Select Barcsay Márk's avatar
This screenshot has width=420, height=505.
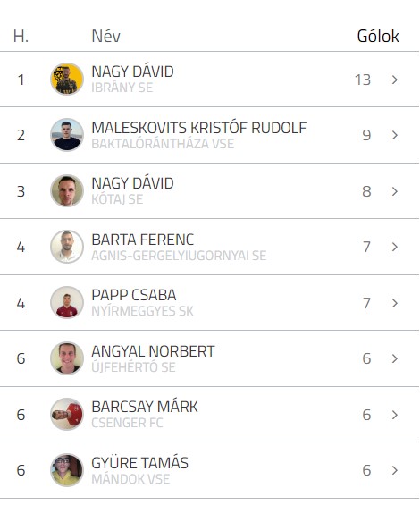pyautogui.click(x=67, y=414)
